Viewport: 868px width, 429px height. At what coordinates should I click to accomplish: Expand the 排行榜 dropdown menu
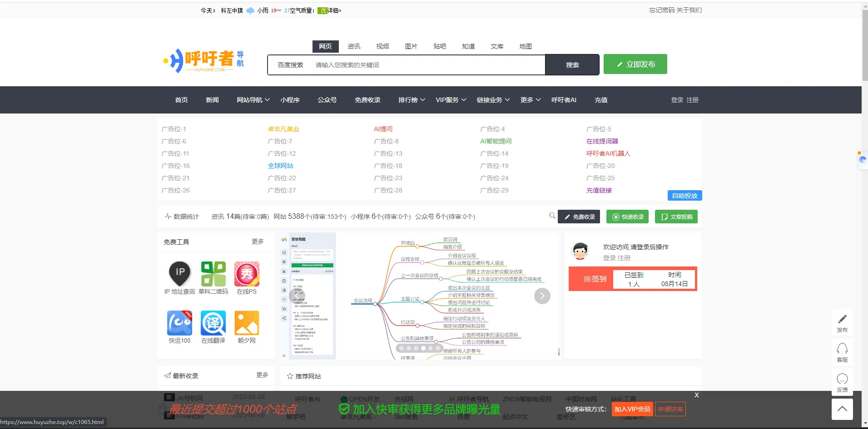pos(412,100)
